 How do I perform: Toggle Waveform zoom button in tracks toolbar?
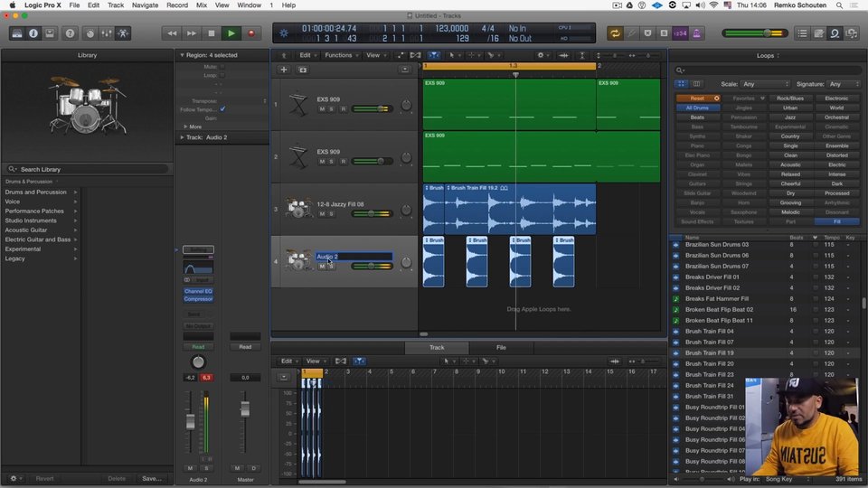click(x=563, y=55)
